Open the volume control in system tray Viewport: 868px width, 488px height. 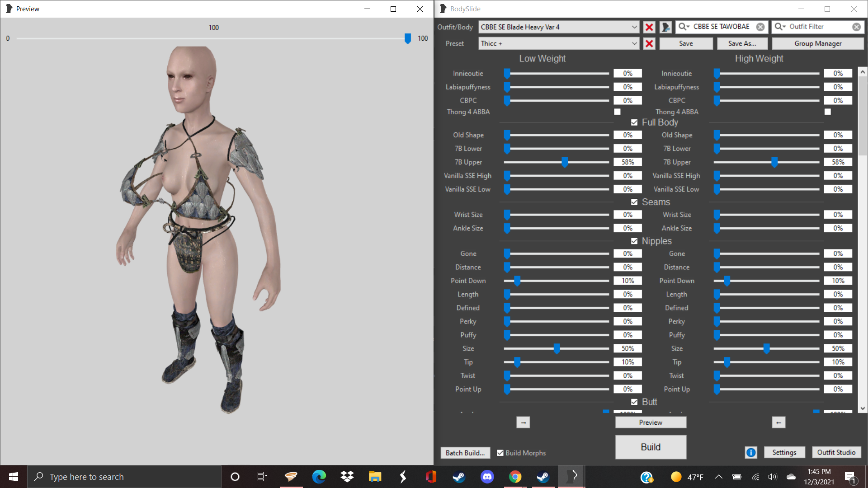[772, 477]
